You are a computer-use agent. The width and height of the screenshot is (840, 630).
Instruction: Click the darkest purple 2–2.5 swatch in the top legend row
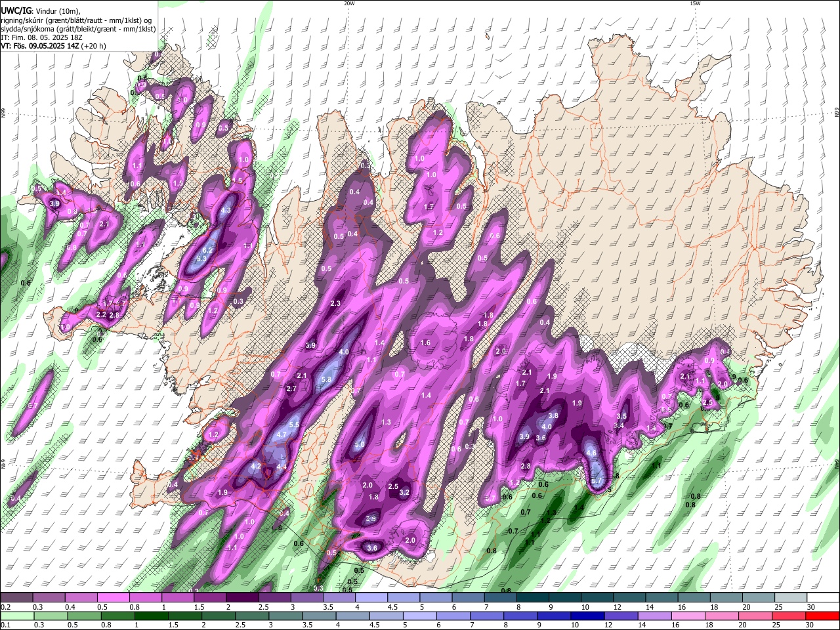coord(243,597)
